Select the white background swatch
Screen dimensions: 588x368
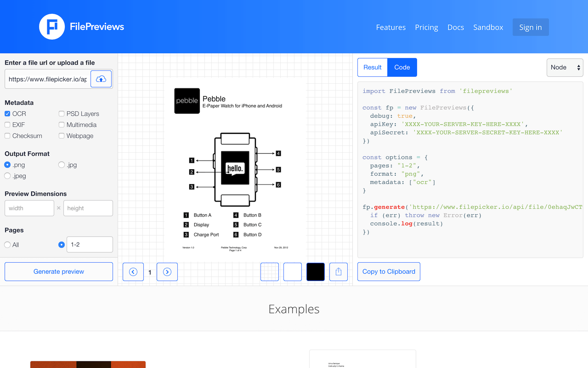293,272
